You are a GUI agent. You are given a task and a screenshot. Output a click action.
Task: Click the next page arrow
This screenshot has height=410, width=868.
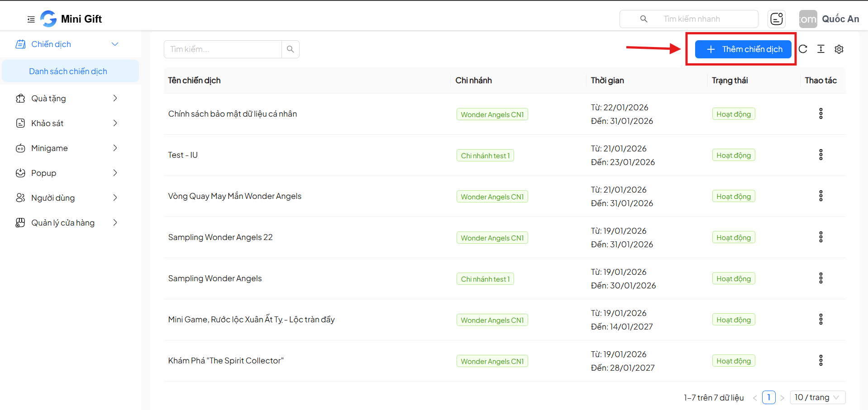point(782,398)
